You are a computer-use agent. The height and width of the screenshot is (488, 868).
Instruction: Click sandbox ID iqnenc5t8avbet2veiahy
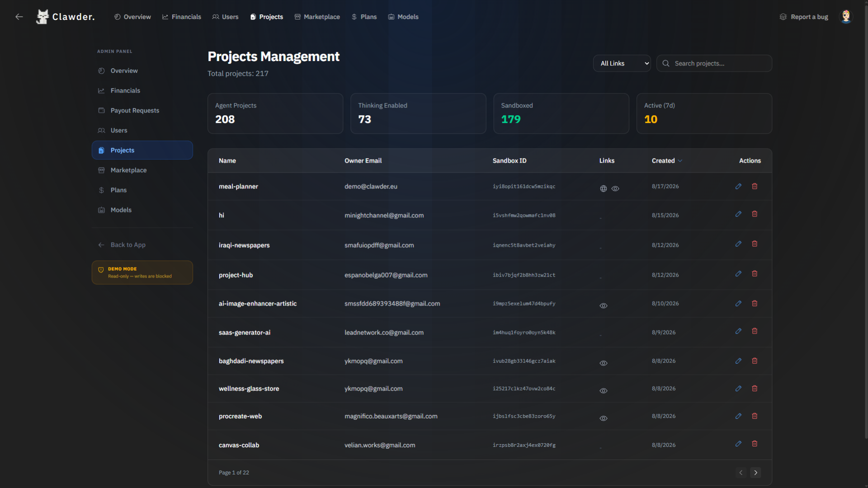[x=524, y=245]
